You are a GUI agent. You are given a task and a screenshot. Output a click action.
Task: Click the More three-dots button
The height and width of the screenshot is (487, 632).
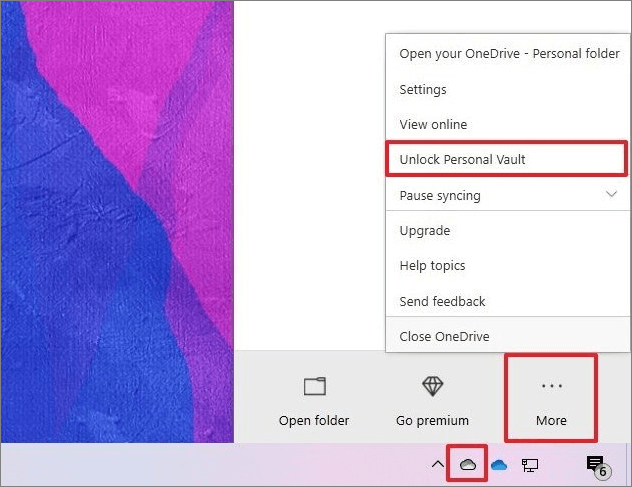coord(551,398)
